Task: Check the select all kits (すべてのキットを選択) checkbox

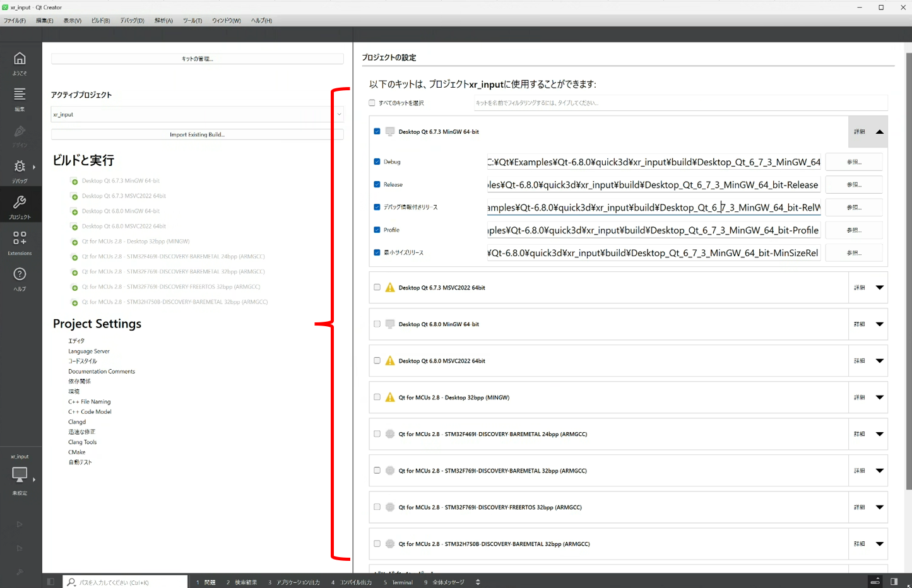Action: [372, 103]
